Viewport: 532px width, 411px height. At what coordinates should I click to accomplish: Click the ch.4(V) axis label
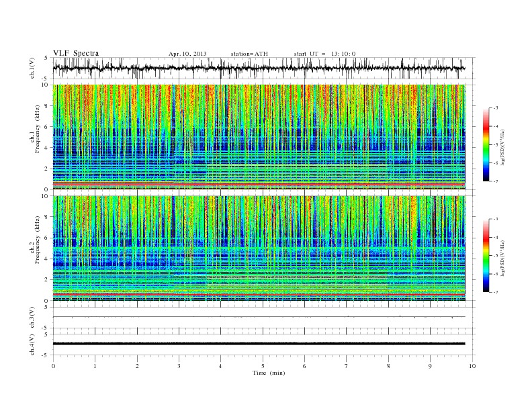click(x=32, y=345)
